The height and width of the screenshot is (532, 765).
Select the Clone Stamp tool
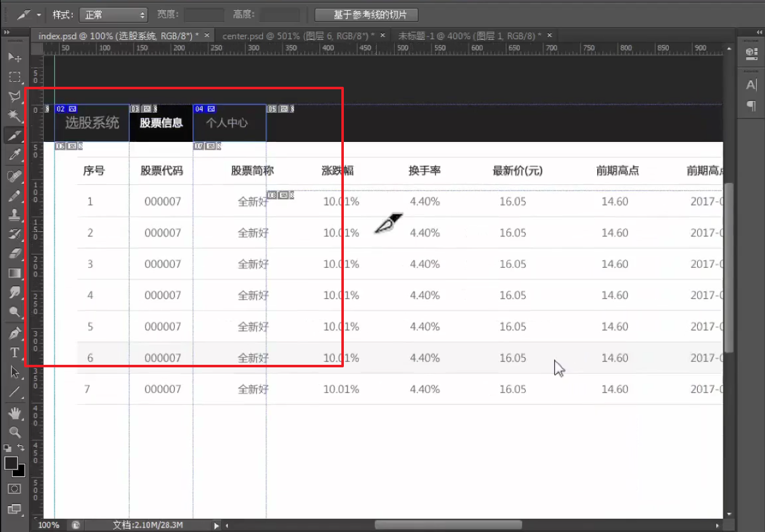(15, 215)
